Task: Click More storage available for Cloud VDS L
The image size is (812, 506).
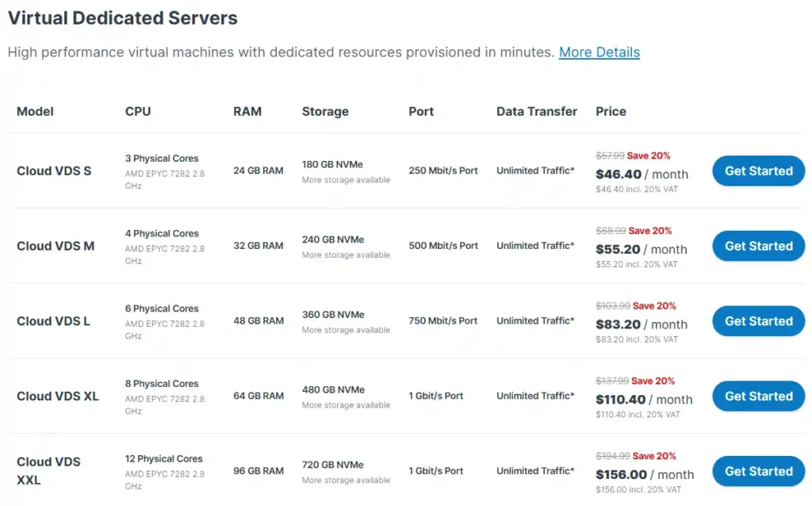Action: [x=344, y=330]
